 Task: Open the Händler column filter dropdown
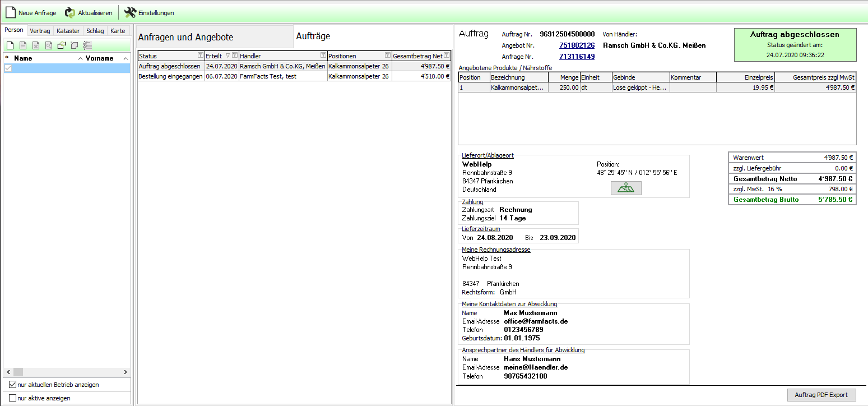pos(323,56)
